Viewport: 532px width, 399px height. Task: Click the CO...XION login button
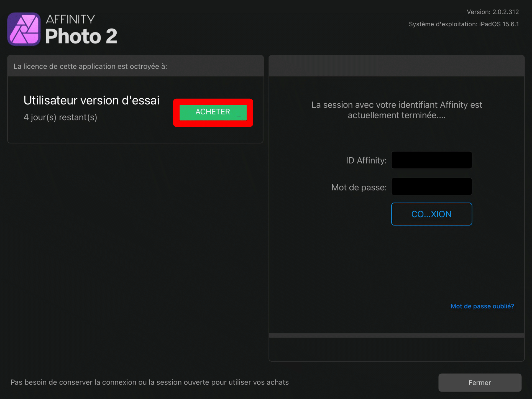point(431,214)
